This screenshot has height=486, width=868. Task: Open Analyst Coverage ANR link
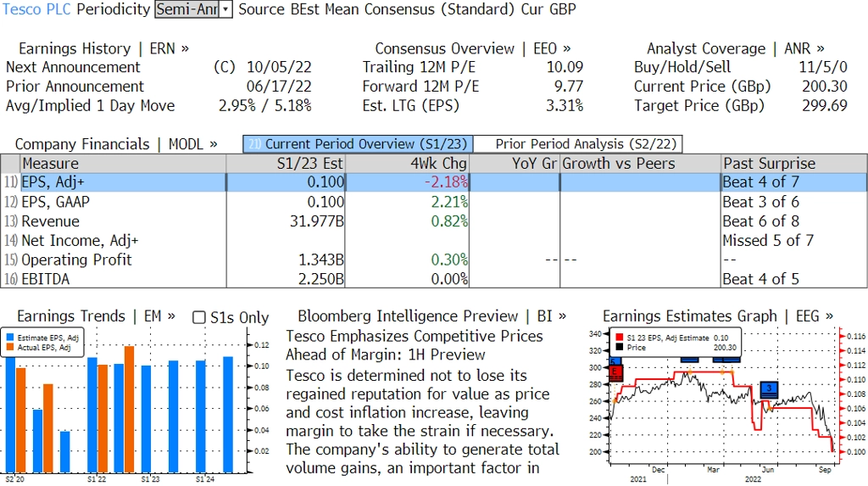click(x=735, y=48)
